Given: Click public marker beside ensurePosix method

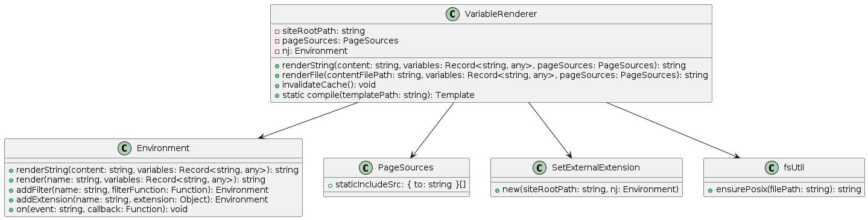Looking at the screenshot, I should coord(711,190).
